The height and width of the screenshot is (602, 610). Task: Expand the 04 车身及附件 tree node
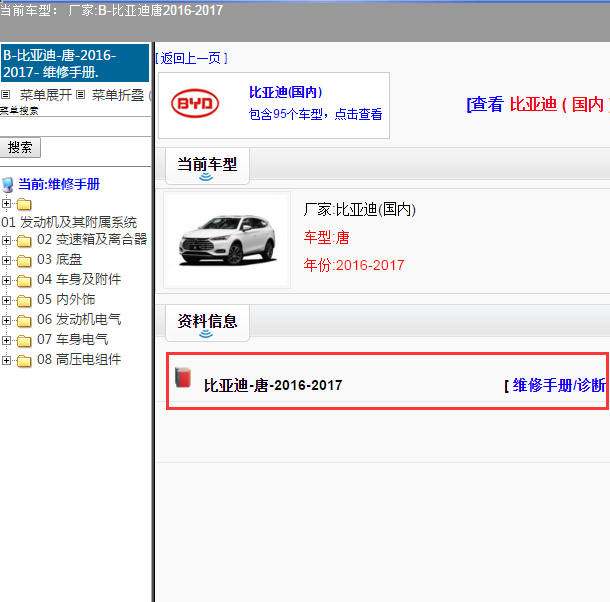point(6,280)
